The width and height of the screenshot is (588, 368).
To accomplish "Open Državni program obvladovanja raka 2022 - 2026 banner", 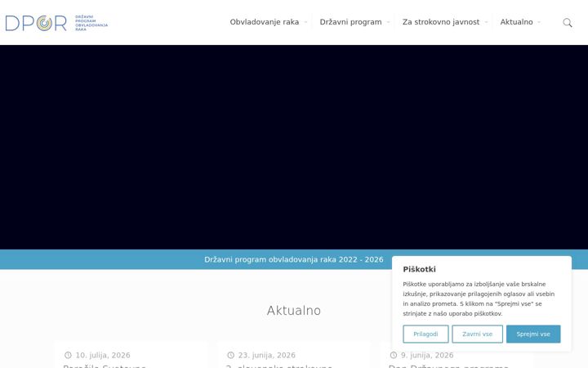I will point(294,259).
